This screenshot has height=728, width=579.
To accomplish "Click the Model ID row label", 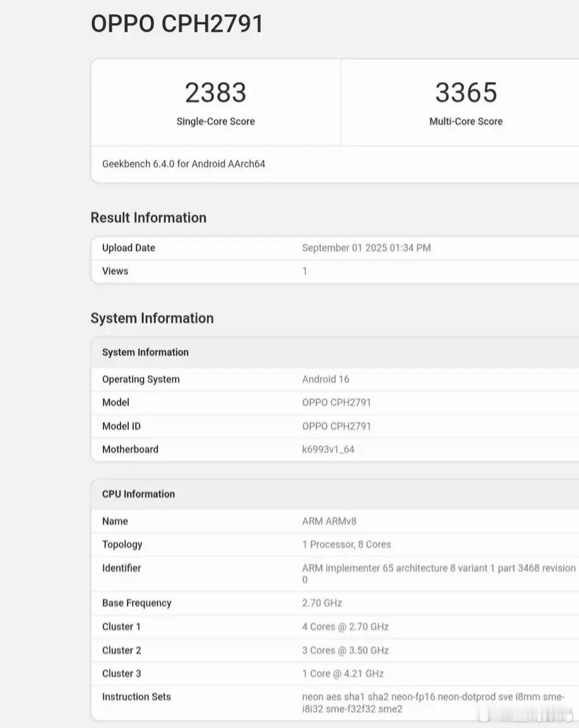I will pyautogui.click(x=121, y=426).
